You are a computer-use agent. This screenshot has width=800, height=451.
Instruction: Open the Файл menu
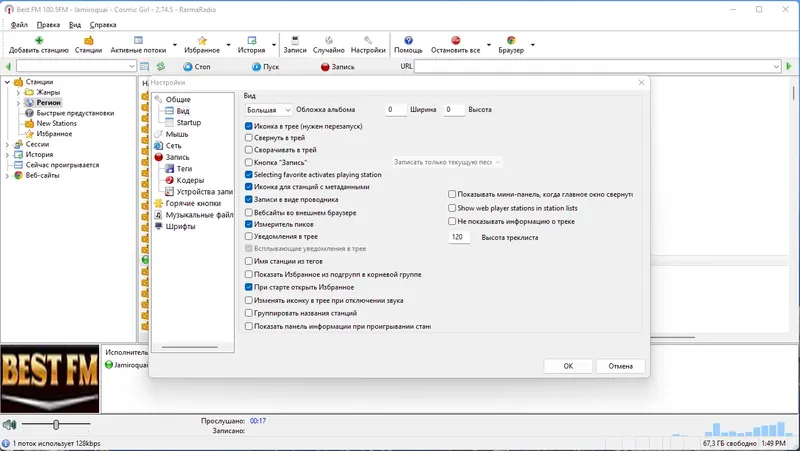19,24
